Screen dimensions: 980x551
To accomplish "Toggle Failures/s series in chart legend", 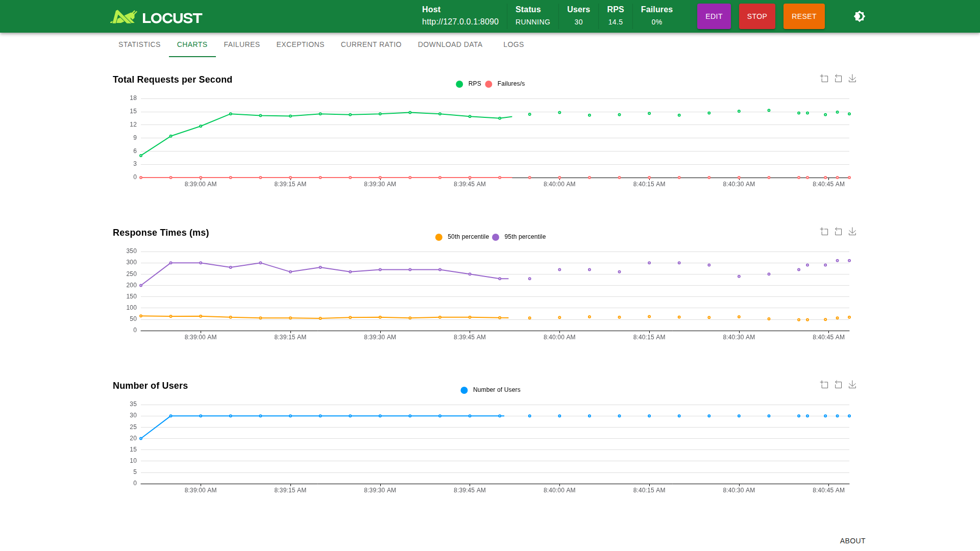I will tap(505, 84).
